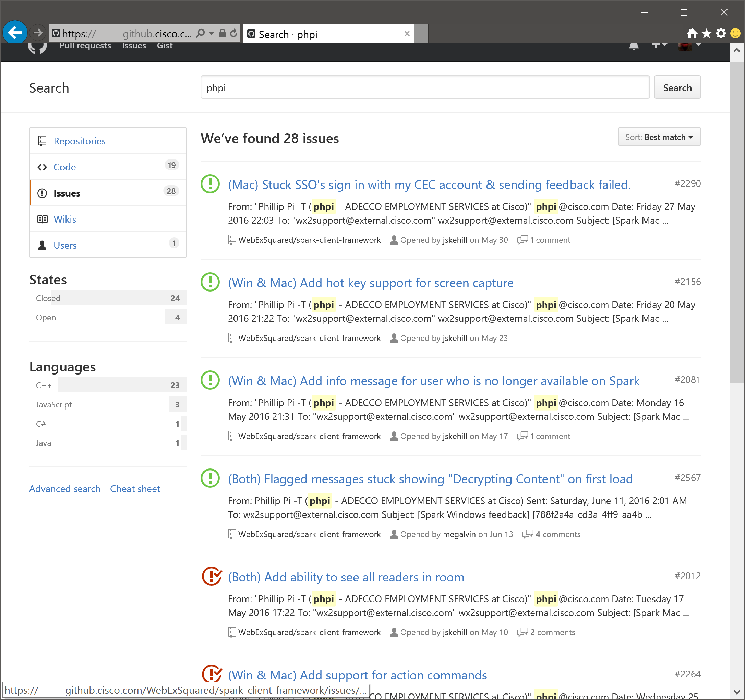Open browser settings gear icon
This screenshot has width=745, height=700.
(721, 34)
